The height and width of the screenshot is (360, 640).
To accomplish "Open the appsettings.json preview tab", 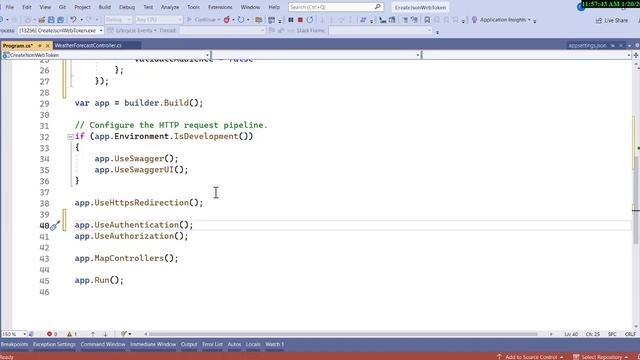I will point(587,46).
